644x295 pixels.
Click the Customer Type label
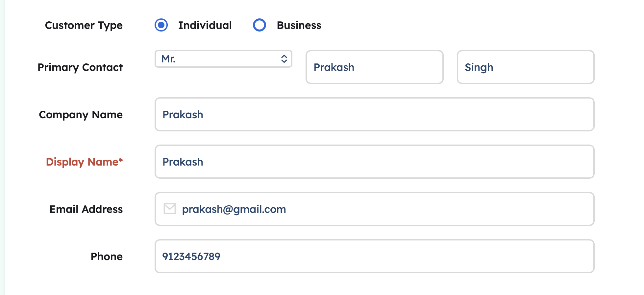84,25
